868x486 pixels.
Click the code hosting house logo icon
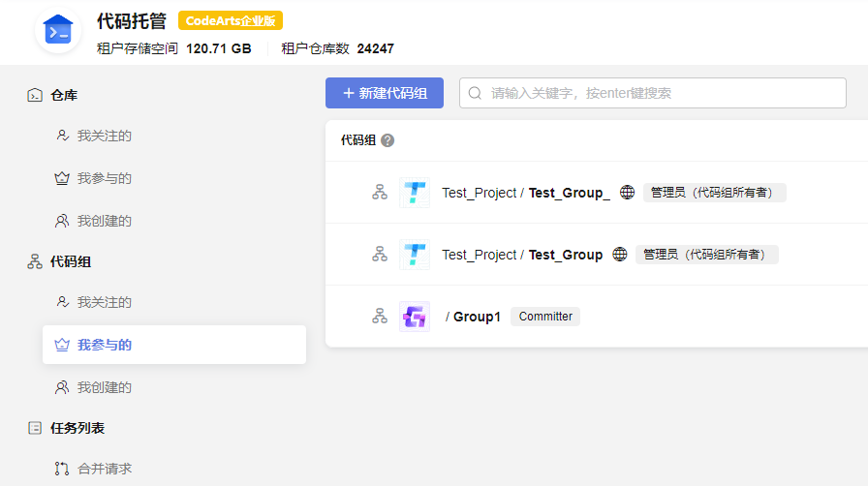[x=58, y=30]
